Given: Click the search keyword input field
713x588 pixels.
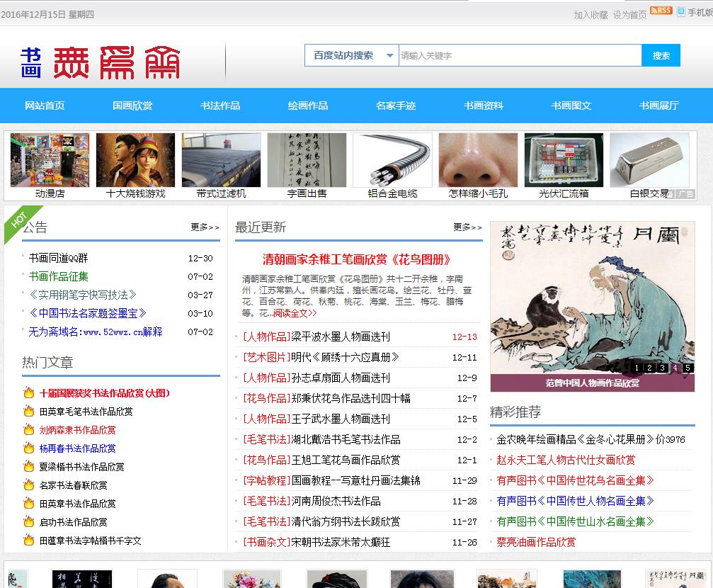Looking at the screenshot, I should tap(520, 55).
